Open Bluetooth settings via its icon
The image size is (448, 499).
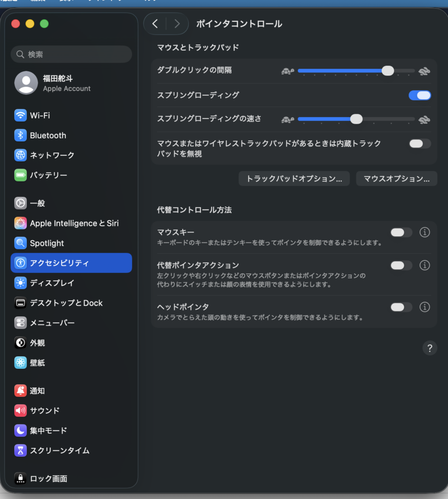click(x=20, y=135)
